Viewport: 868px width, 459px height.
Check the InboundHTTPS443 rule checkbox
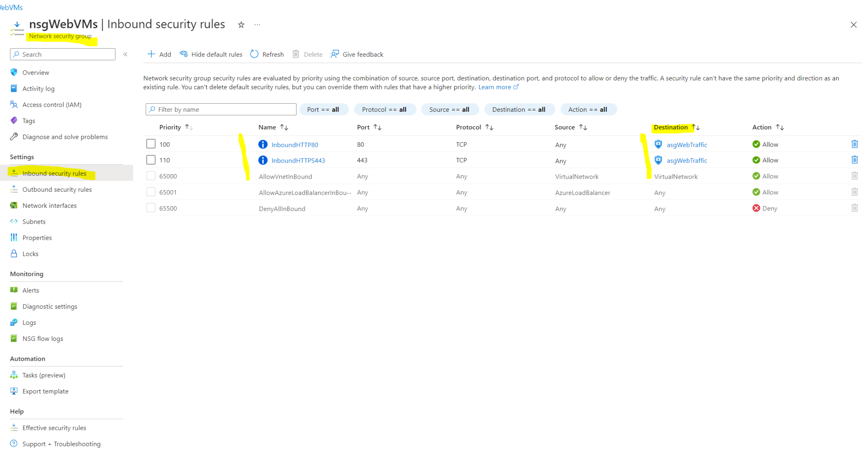[x=151, y=160]
